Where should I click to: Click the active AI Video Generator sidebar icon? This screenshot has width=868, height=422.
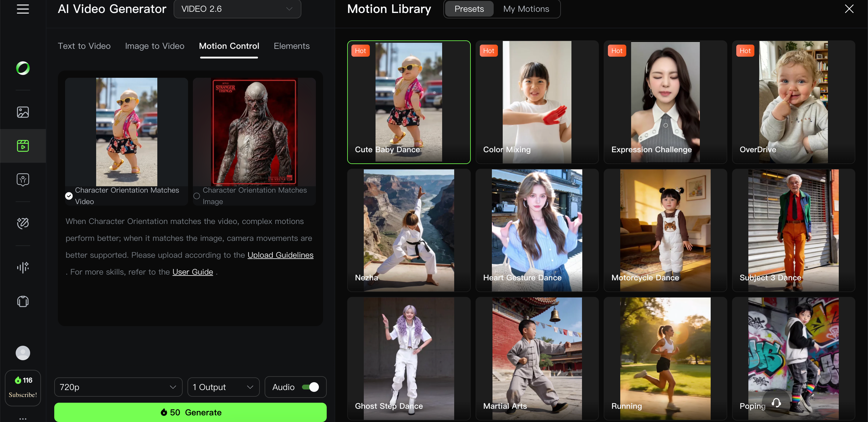pyautogui.click(x=23, y=146)
